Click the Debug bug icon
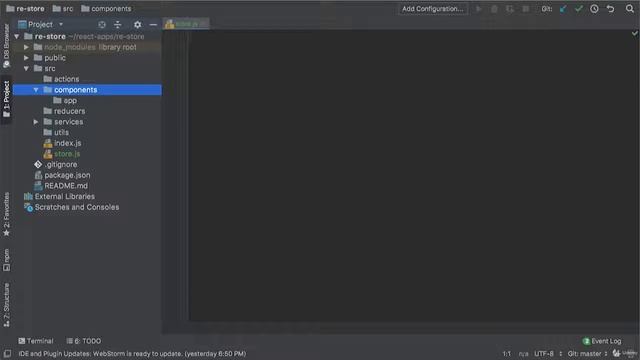The width and height of the screenshot is (640, 360). pyautogui.click(x=494, y=9)
